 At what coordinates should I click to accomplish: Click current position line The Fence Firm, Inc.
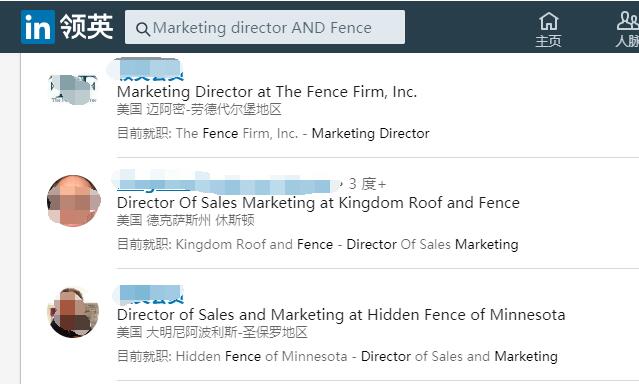coord(273,134)
